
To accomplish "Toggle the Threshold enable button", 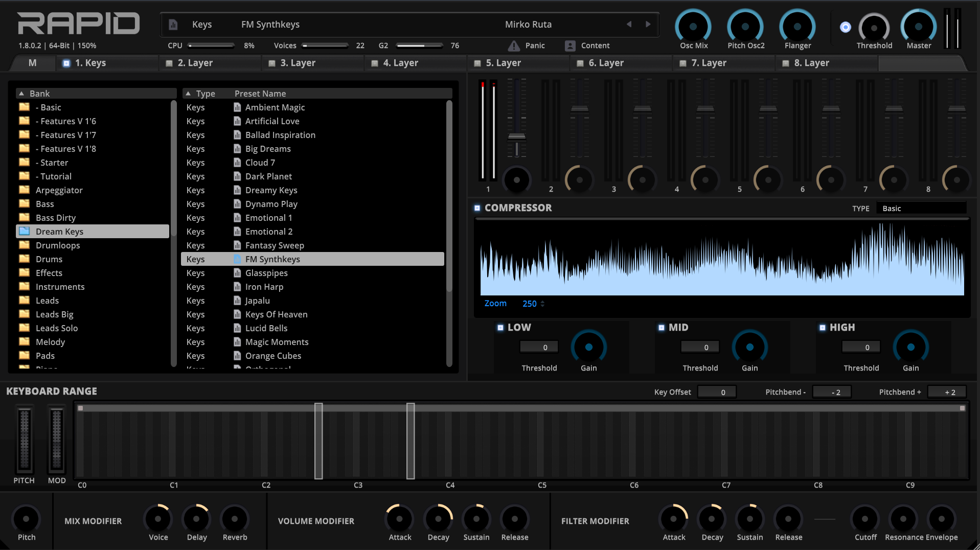I will tap(846, 27).
